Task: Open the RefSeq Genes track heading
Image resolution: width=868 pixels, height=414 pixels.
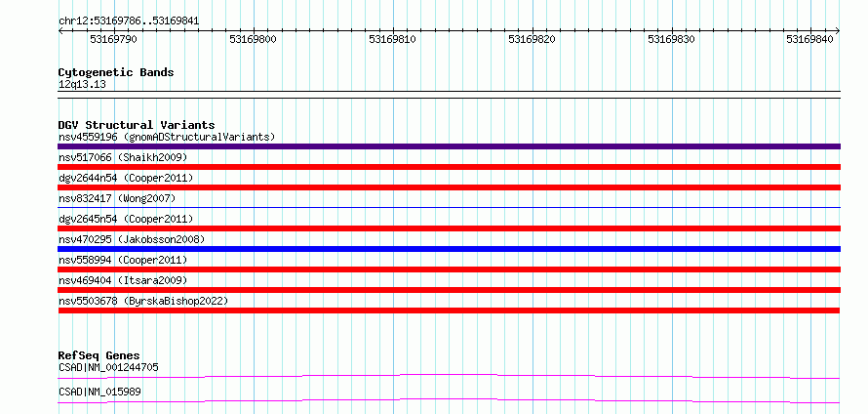Action: [x=99, y=355]
